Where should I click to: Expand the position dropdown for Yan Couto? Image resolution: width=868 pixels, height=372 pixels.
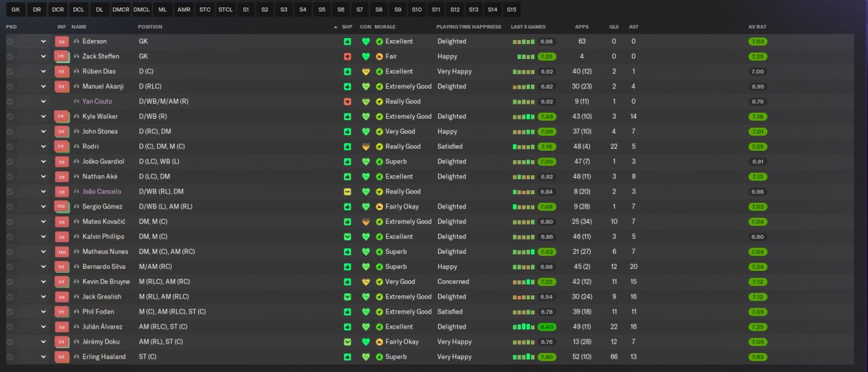pos(43,101)
